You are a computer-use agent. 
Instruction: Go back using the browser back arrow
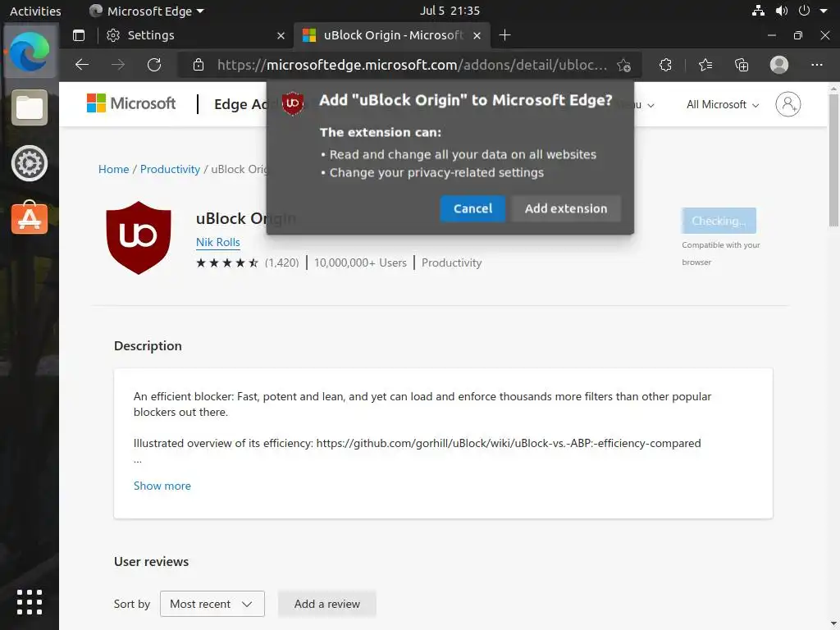point(82,65)
